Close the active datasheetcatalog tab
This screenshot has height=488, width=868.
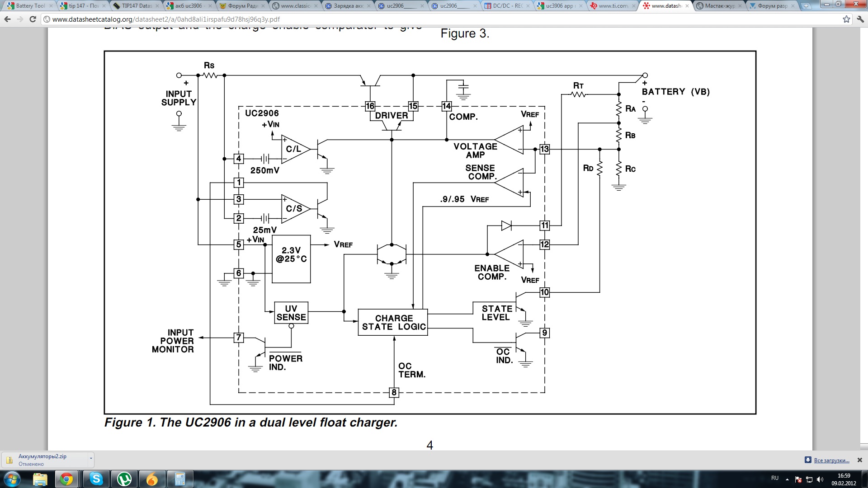point(687,6)
